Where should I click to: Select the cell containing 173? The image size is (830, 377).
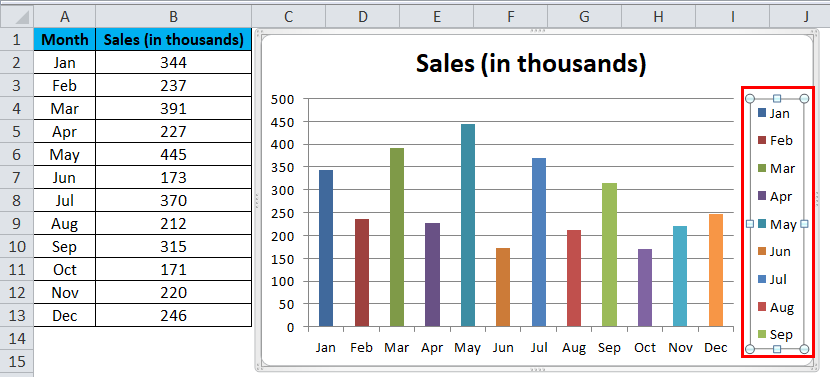pyautogui.click(x=174, y=177)
